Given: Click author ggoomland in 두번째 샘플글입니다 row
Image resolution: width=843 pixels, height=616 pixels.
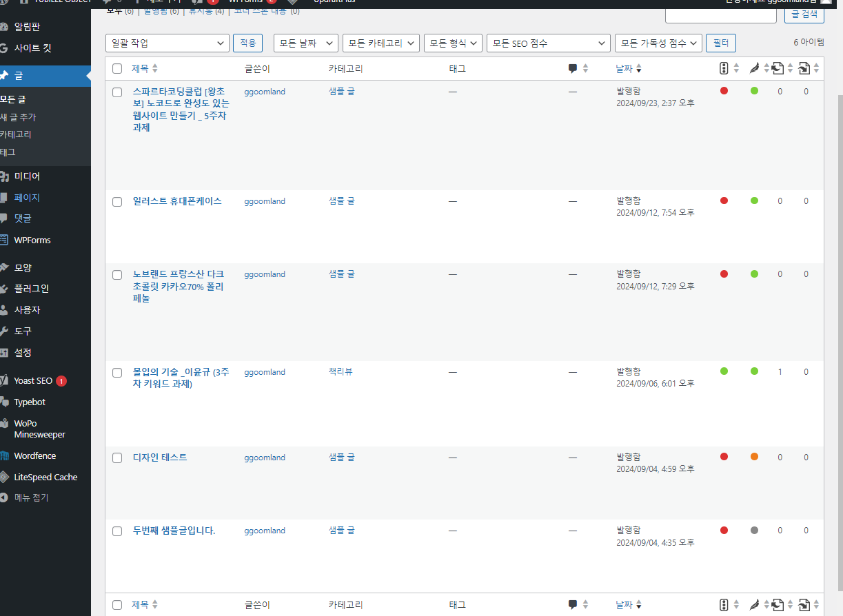Looking at the screenshot, I should pos(265,531).
